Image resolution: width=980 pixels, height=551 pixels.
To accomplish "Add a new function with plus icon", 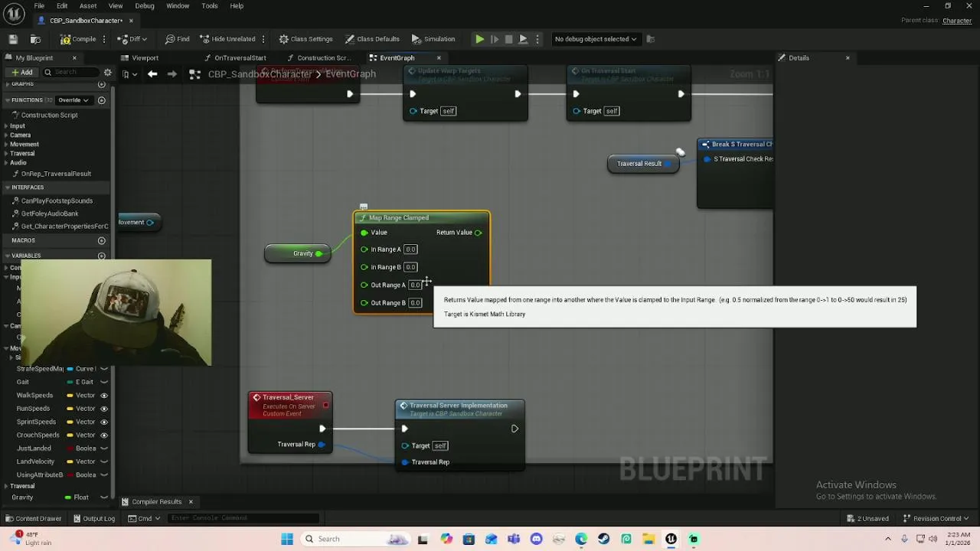I will click(101, 100).
